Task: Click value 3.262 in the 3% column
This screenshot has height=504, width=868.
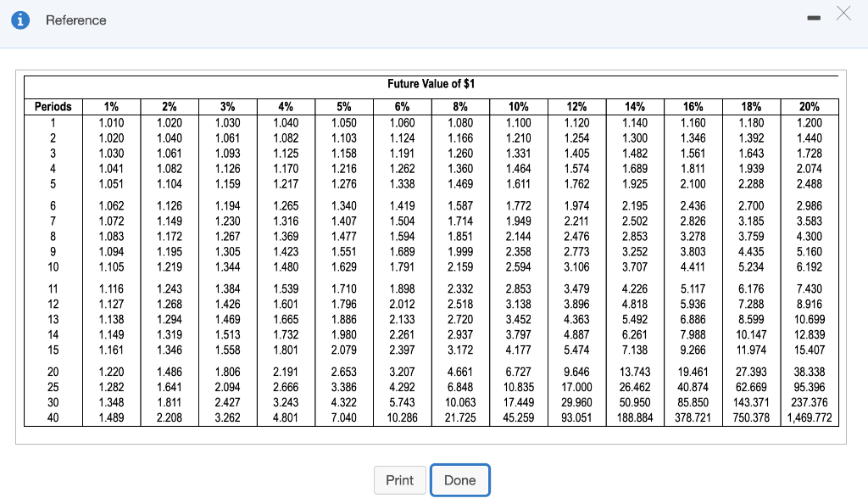Action: pyautogui.click(x=227, y=417)
